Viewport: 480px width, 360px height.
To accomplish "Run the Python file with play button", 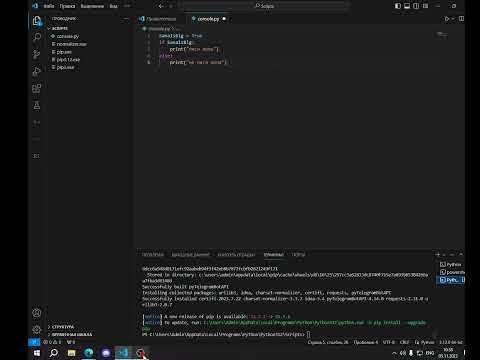I will point(447,19).
